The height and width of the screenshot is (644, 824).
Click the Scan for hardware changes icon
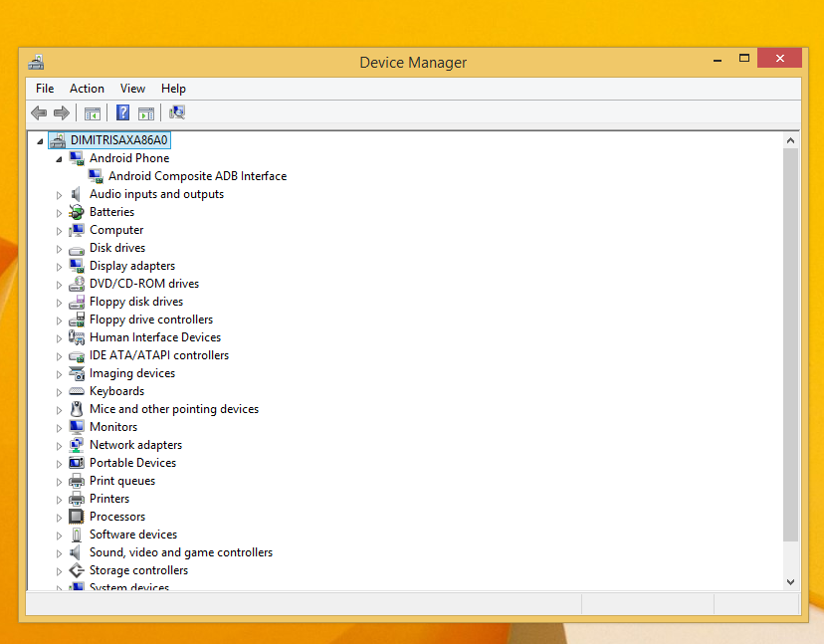coord(177,113)
